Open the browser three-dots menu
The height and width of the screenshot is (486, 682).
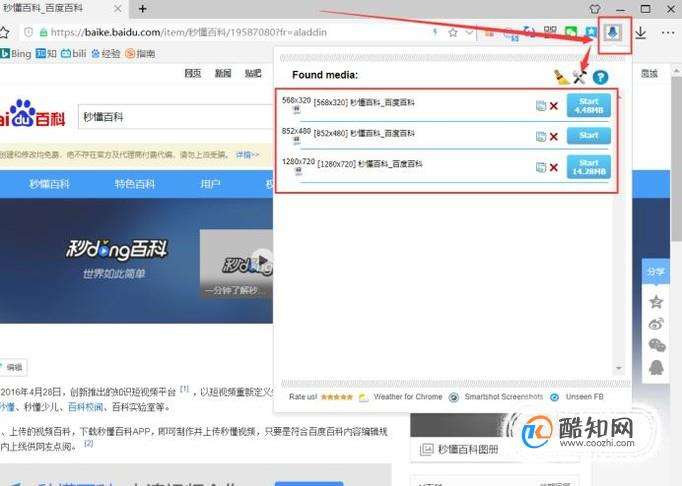[668, 33]
